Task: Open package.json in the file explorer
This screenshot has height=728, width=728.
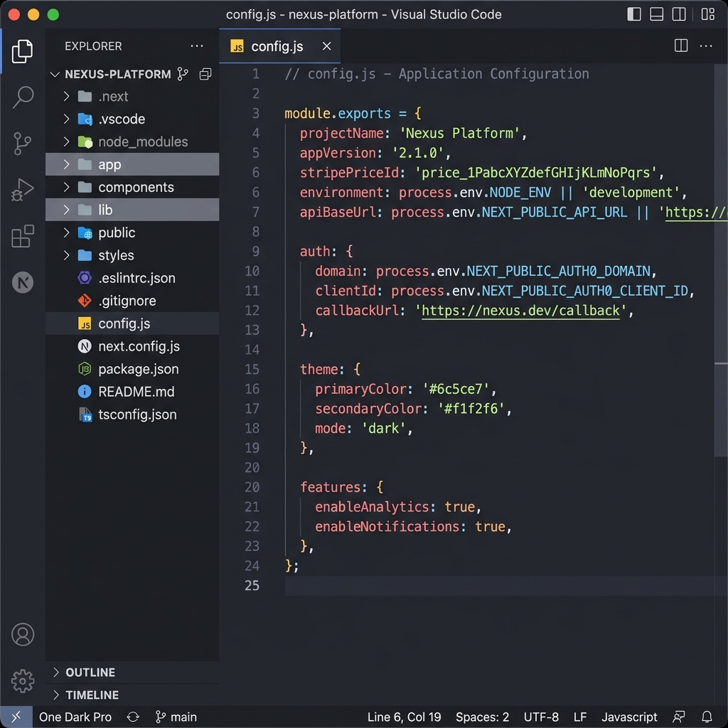Action: pyautogui.click(x=138, y=369)
